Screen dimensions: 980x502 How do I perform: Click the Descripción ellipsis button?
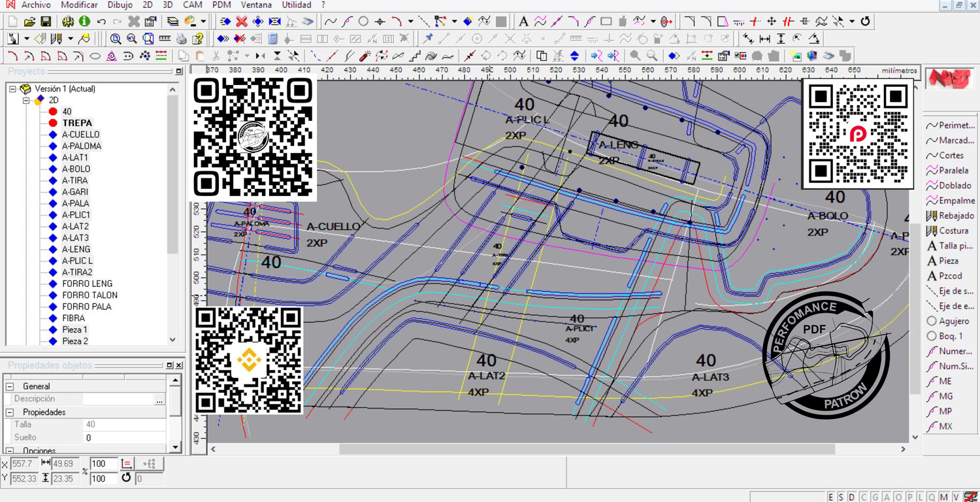point(159,399)
